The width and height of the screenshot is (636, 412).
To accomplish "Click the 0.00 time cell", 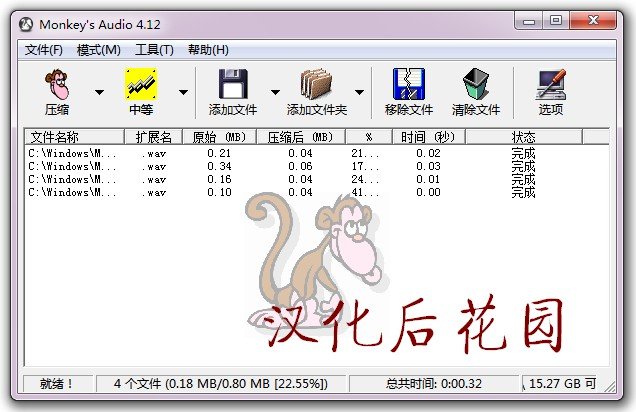I will (x=428, y=192).
